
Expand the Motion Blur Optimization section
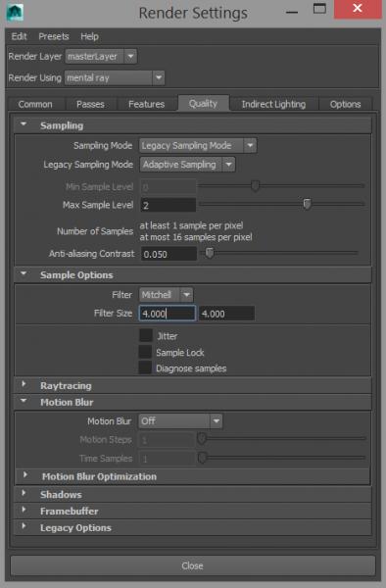coord(193,476)
